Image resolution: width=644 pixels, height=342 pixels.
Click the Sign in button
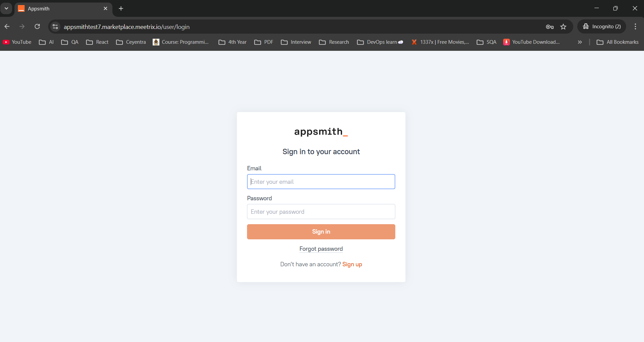(x=321, y=232)
